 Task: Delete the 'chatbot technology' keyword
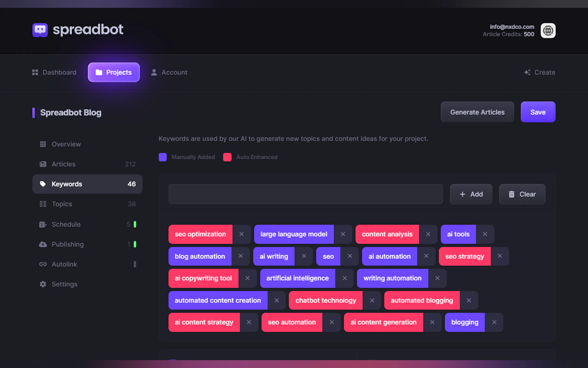372,300
